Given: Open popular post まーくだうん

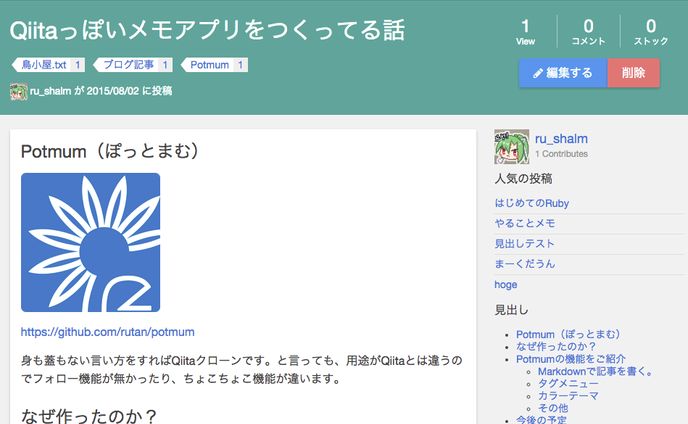Looking at the screenshot, I should tap(525, 264).
